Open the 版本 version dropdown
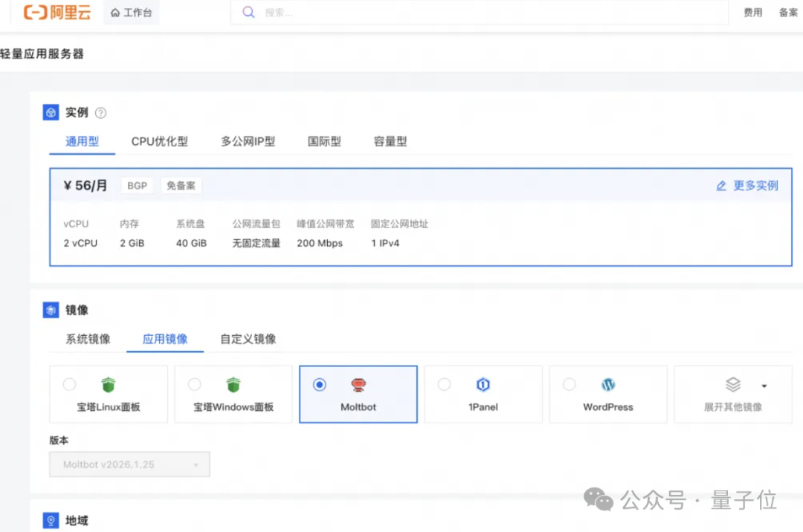 pyautogui.click(x=129, y=464)
